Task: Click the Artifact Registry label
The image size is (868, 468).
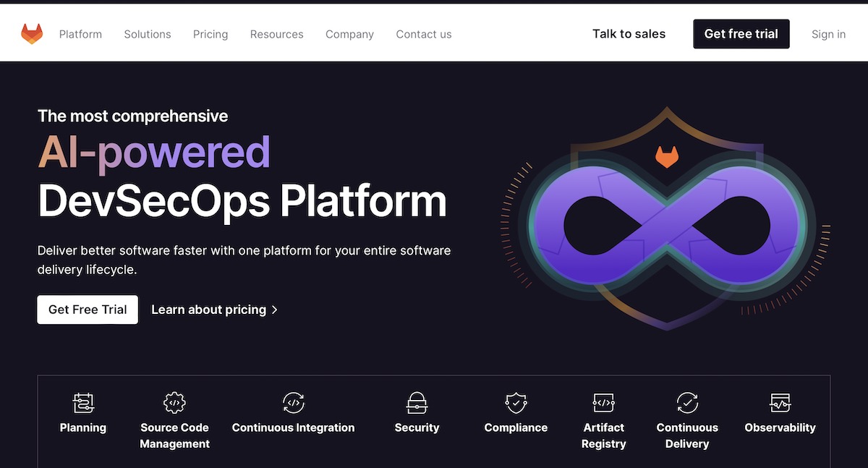Action: click(x=604, y=435)
